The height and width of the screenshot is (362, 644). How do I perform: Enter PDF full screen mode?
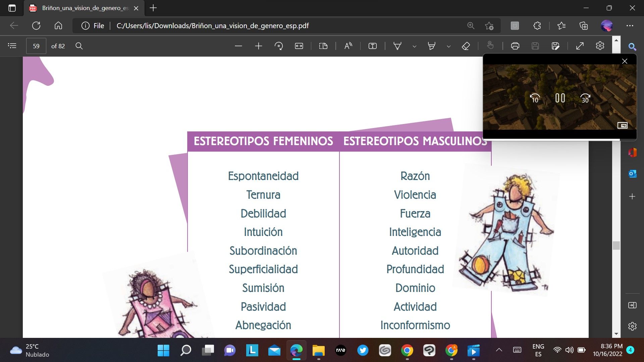tap(580, 46)
